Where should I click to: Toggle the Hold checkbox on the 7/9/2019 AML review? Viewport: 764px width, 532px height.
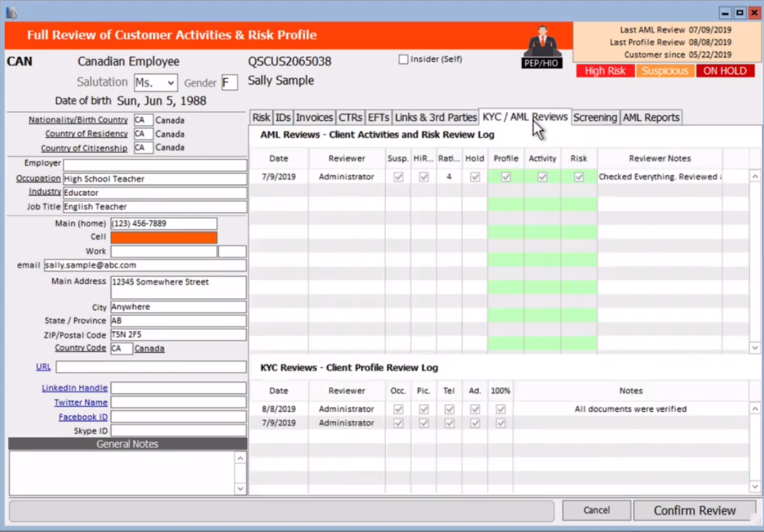(x=474, y=176)
